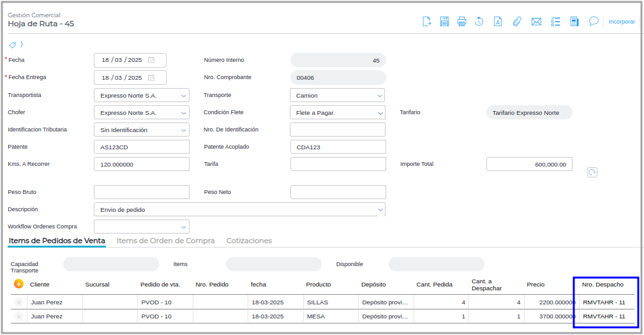The height and width of the screenshot is (335, 644).
Task: Click the history clock icon
Action: pyautogui.click(x=479, y=22)
